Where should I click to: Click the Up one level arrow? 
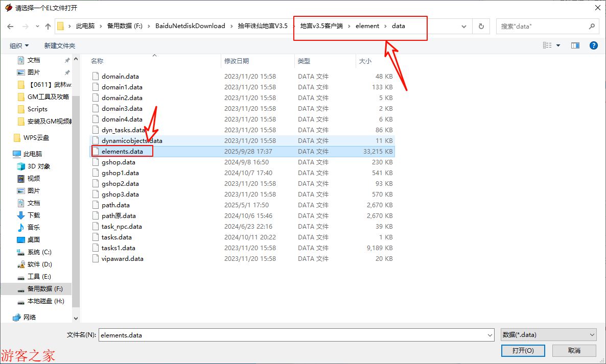[x=48, y=26]
